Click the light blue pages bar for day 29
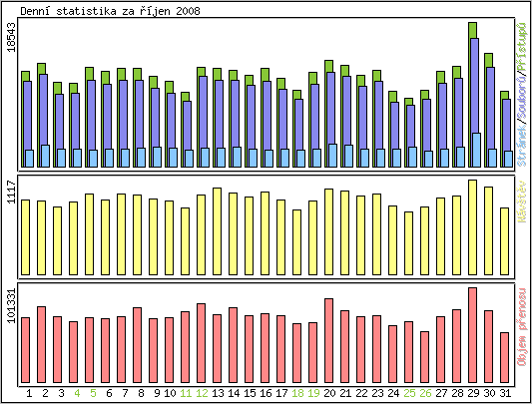Screen dimensions: 532x404 tap(477, 150)
